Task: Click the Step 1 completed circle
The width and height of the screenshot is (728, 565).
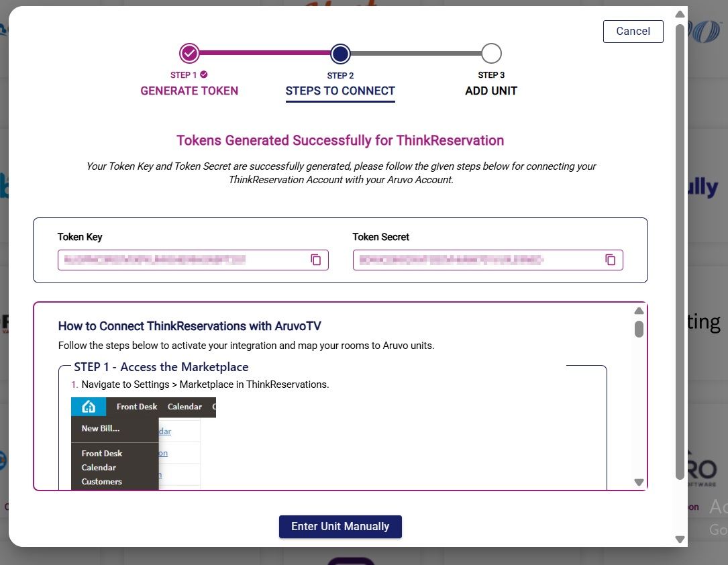Action: click(x=189, y=54)
